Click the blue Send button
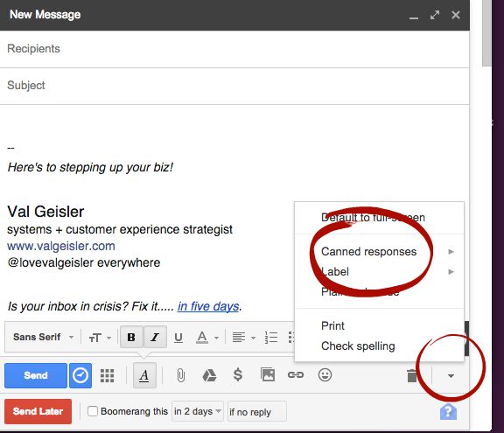Viewport: 504px width, 433px height. tap(36, 375)
